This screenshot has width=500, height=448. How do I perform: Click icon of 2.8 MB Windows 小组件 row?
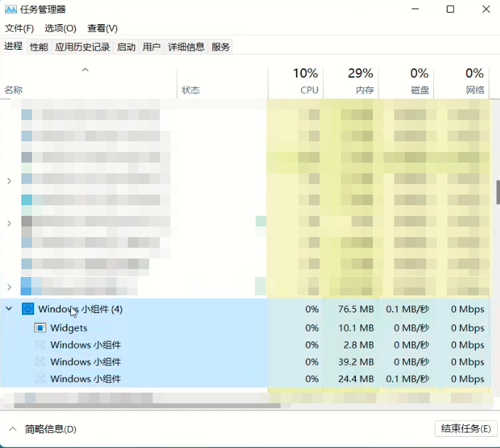click(40, 344)
